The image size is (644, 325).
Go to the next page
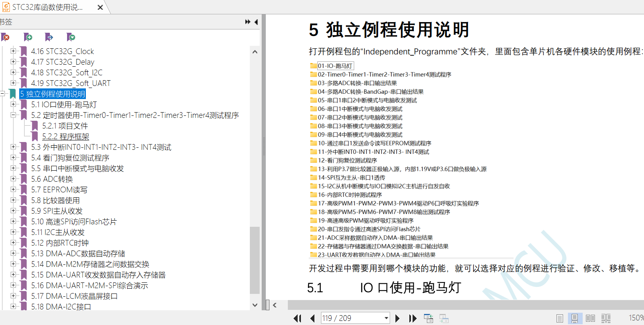(397, 318)
